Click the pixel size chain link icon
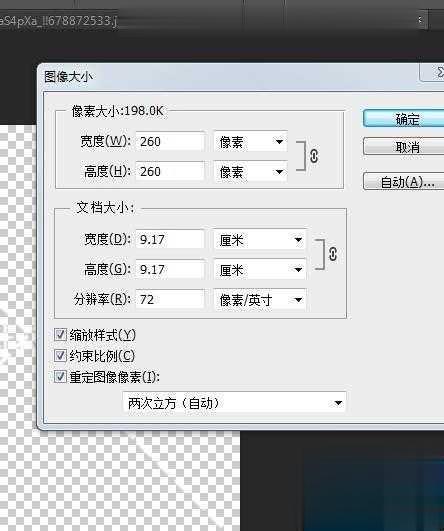The width and height of the screenshot is (444, 531). [x=314, y=156]
